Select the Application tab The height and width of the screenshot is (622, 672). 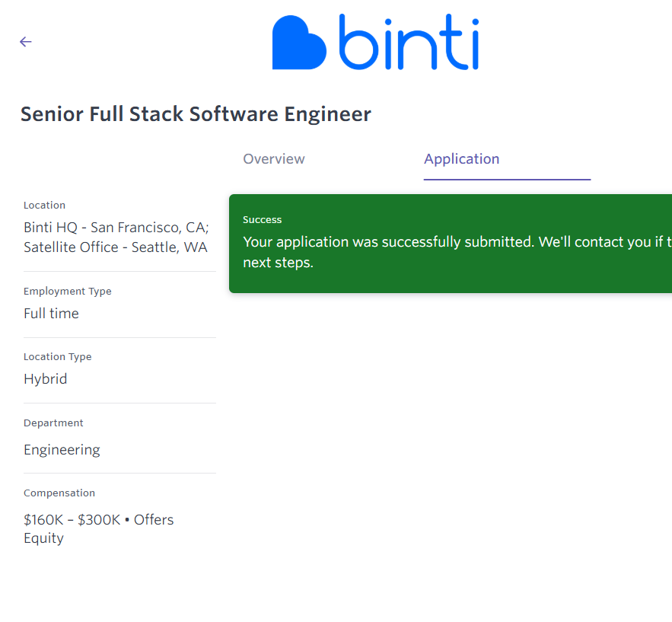461,159
